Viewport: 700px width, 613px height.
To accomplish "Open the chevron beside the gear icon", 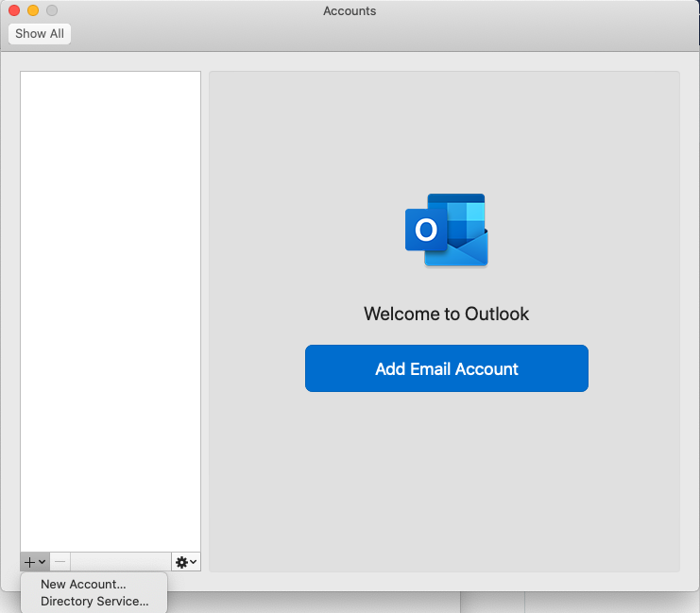I will tap(194, 562).
